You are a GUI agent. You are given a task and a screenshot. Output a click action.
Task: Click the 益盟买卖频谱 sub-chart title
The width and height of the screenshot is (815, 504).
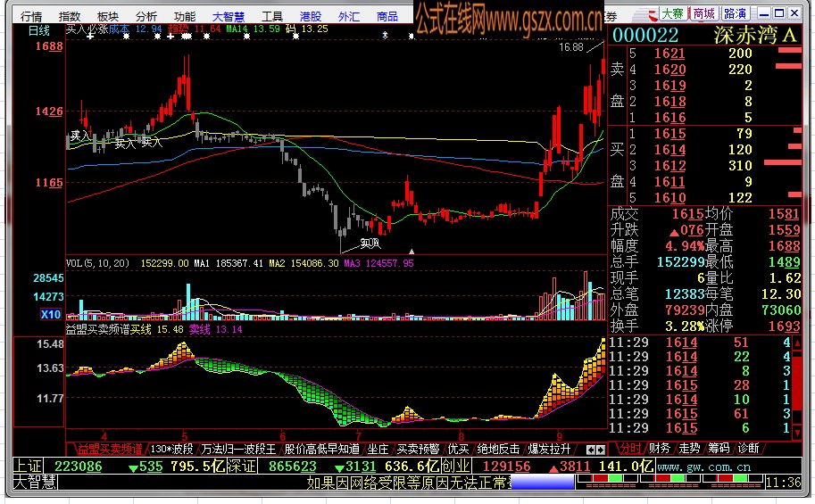(97, 329)
